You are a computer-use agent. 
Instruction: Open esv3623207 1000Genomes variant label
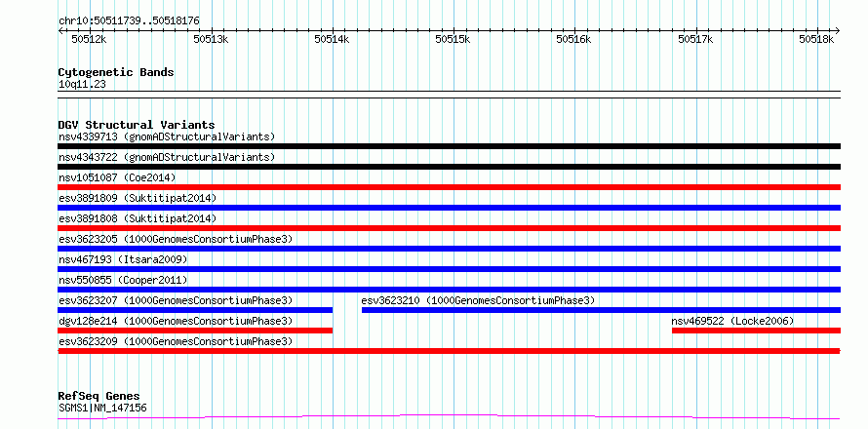point(176,300)
